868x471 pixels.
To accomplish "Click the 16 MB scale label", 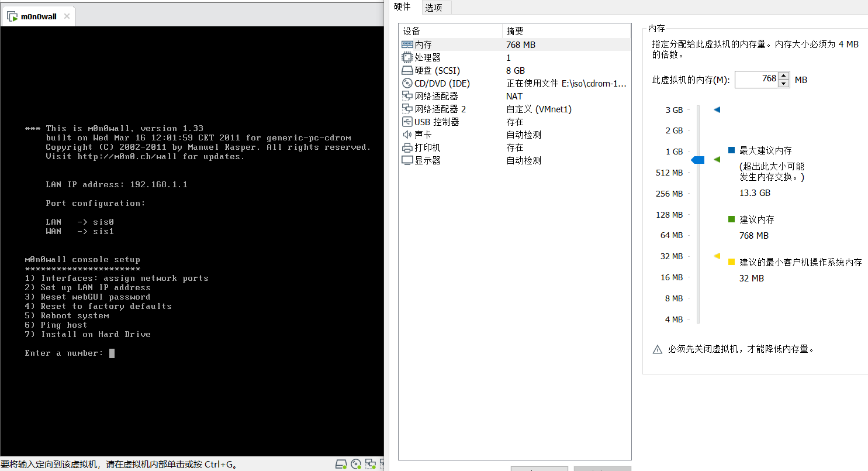I will pos(672,277).
